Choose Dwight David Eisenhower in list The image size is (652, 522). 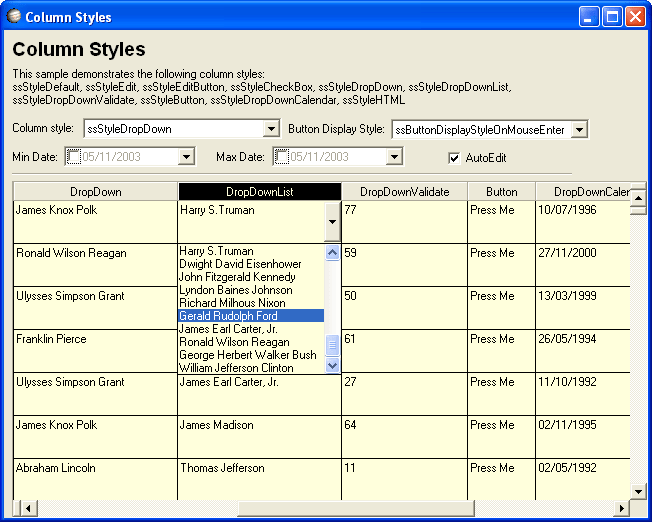pos(251,264)
